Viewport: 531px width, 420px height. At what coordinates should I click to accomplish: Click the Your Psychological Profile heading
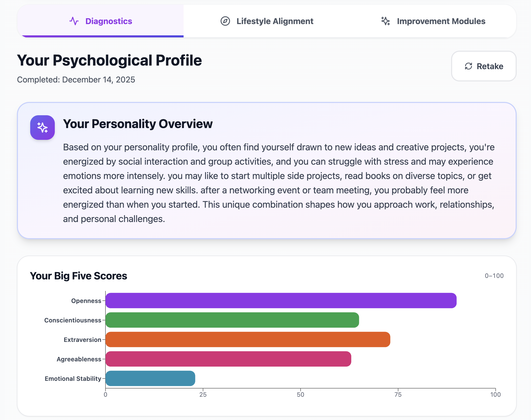(109, 60)
